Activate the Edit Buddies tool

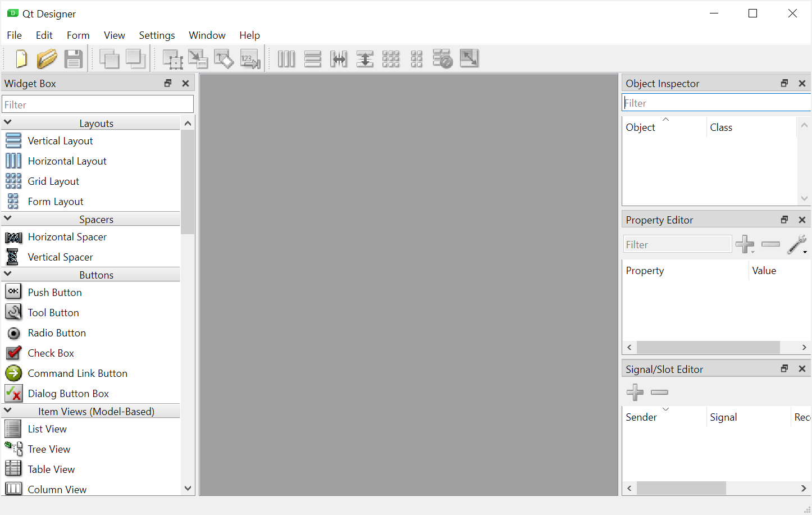coord(224,58)
